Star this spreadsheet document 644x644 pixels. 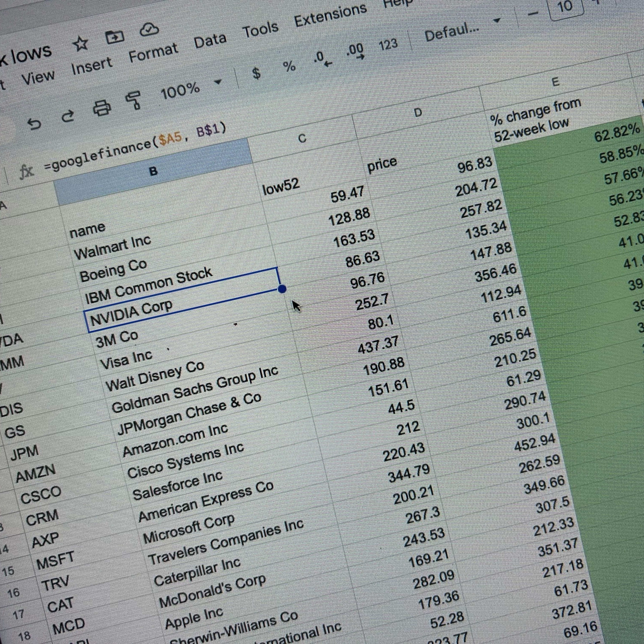[80, 44]
